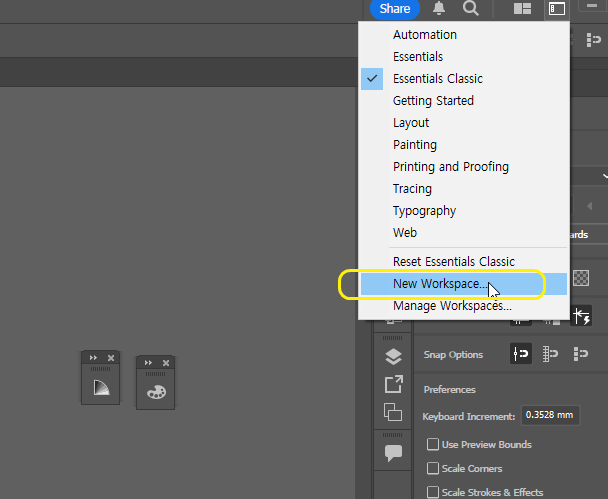Screen dimensions: 608x499
Task: Select the checked Essentials Classic workspace
Action: click(464, 79)
